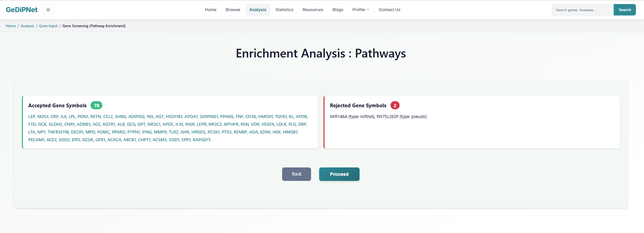This screenshot has width=644, height=233.
Task: Select the Analysis nav tab
Action: point(258,10)
